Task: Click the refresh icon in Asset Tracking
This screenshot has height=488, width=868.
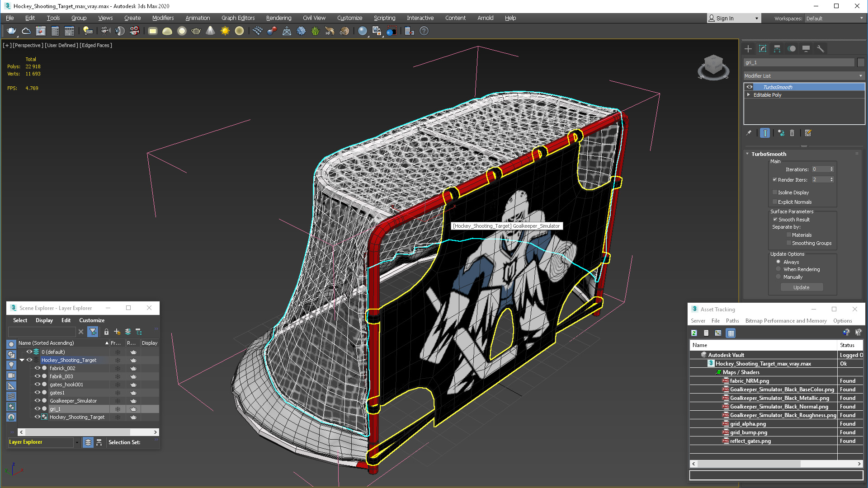Action: (x=694, y=333)
